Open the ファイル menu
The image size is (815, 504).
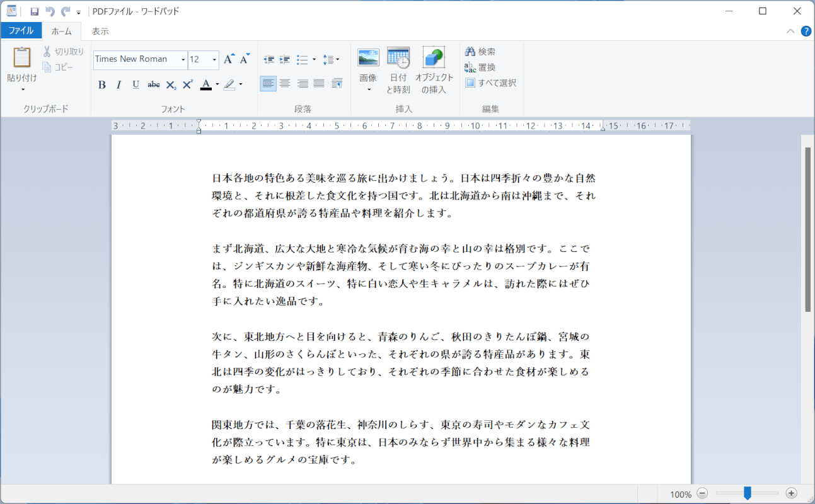pos(21,30)
